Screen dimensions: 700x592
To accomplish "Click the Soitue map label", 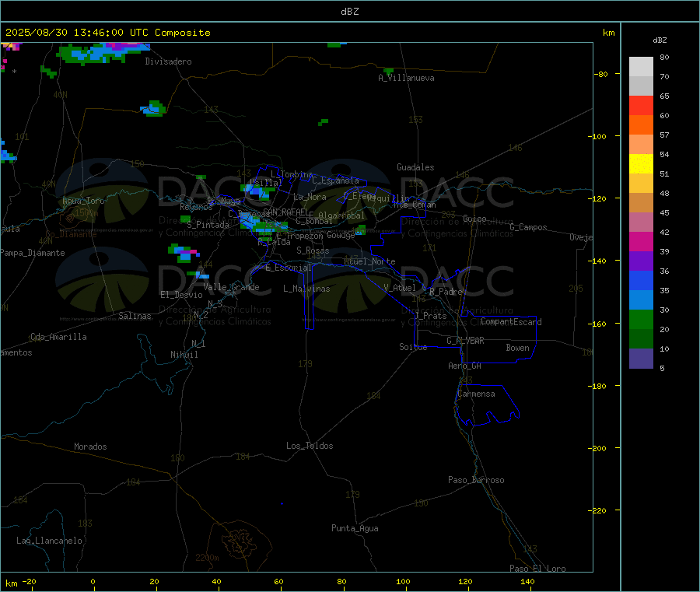I will point(413,347).
